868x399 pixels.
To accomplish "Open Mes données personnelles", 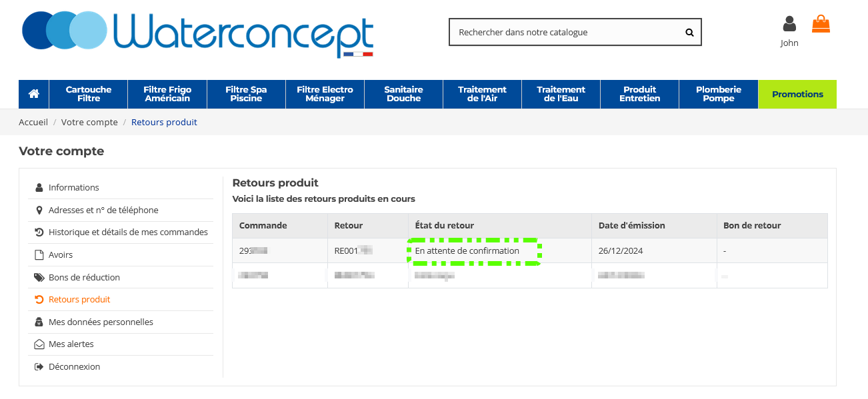I will point(101,322).
